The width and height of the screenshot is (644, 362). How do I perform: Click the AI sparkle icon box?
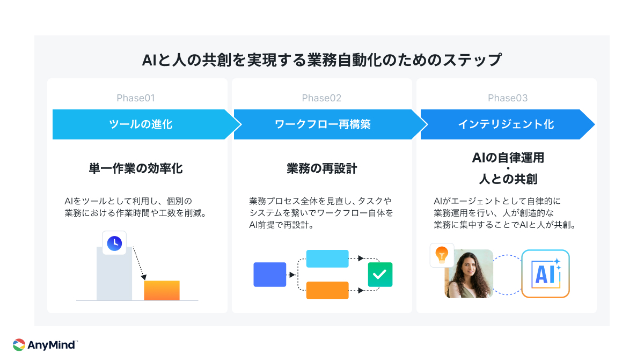click(x=545, y=274)
